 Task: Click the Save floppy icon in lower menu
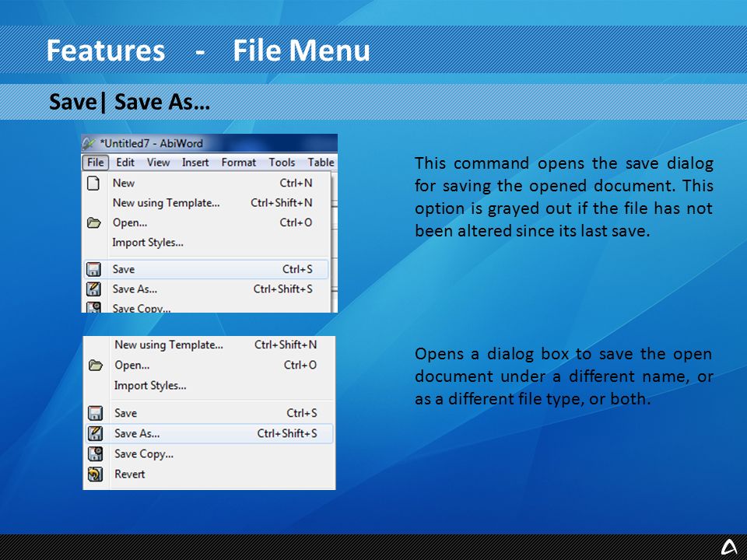coord(95,413)
